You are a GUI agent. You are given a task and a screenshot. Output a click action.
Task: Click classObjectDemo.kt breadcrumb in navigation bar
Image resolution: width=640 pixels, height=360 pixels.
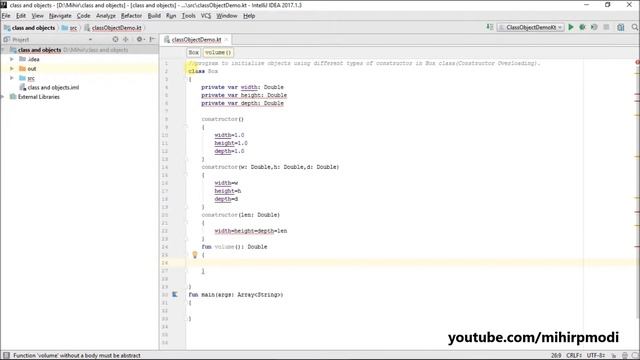[x=113, y=28]
